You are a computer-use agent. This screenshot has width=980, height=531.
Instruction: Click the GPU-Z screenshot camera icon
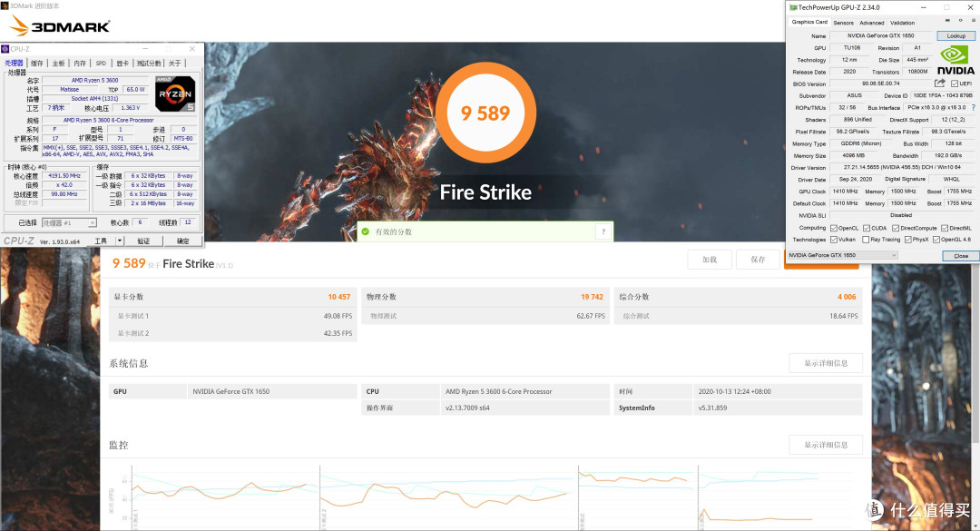tap(948, 21)
